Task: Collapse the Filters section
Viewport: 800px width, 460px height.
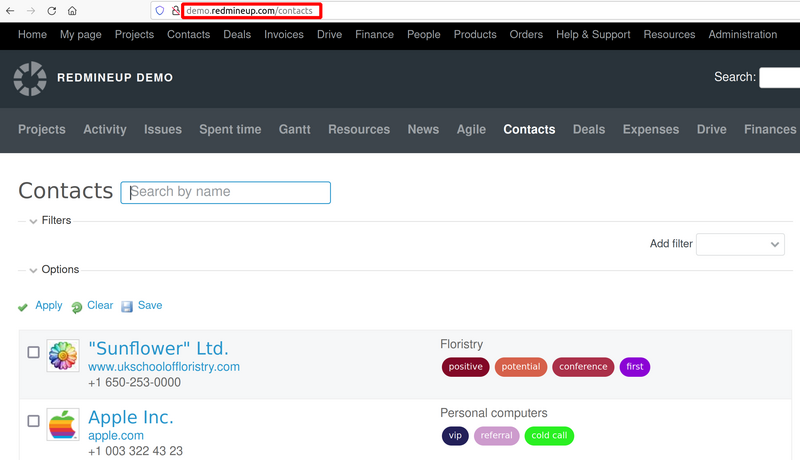Action: 33,221
